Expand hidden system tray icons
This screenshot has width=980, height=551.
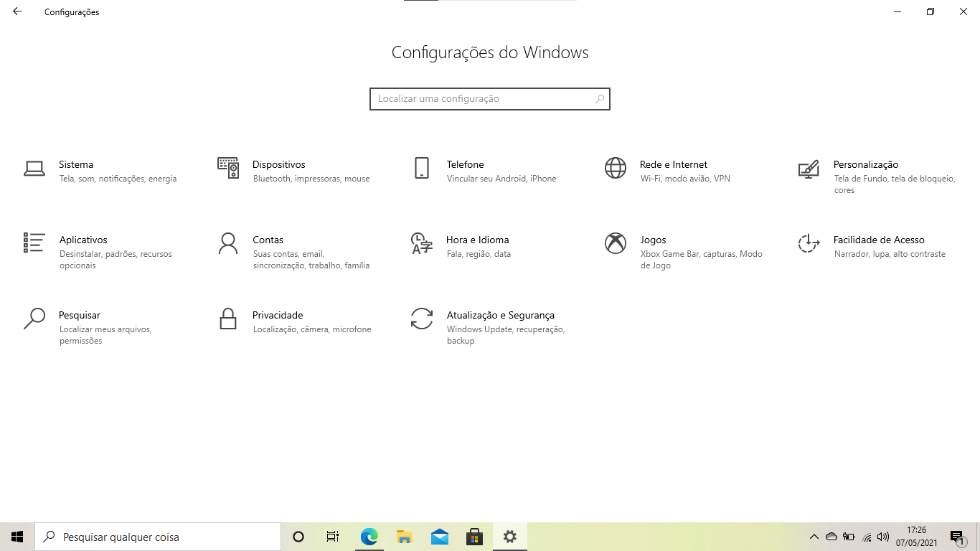pyautogui.click(x=814, y=536)
